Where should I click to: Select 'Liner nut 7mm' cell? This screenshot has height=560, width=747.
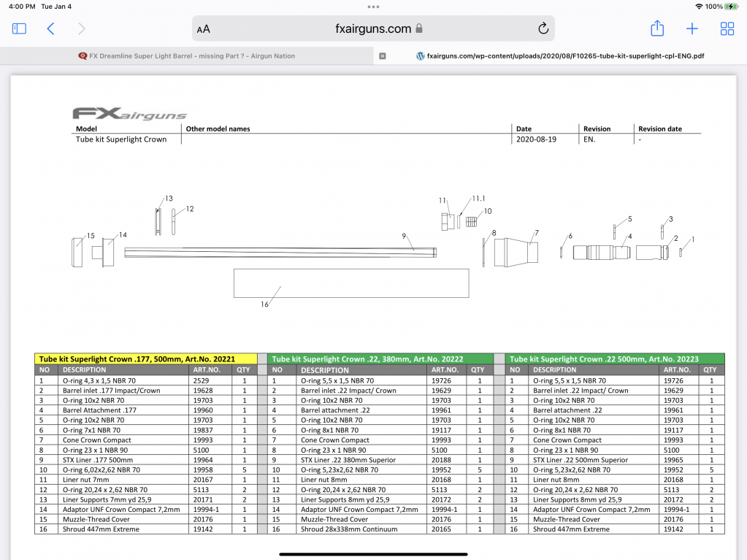(x=123, y=480)
